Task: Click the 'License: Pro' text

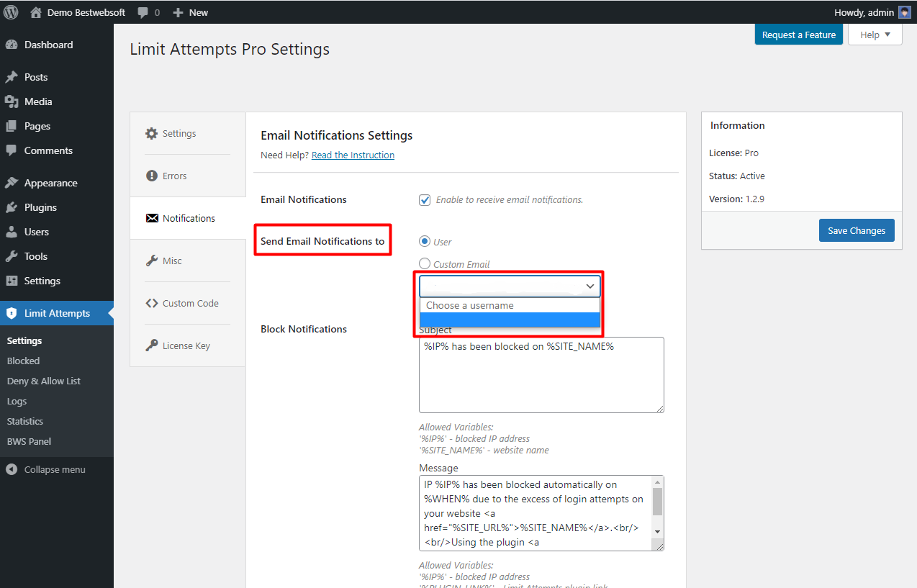Action: [733, 153]
